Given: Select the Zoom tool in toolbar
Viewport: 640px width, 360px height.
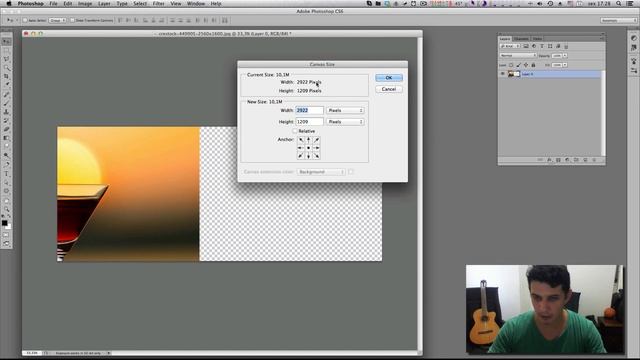Looking at the screenshot, I should tap(6, 209).
